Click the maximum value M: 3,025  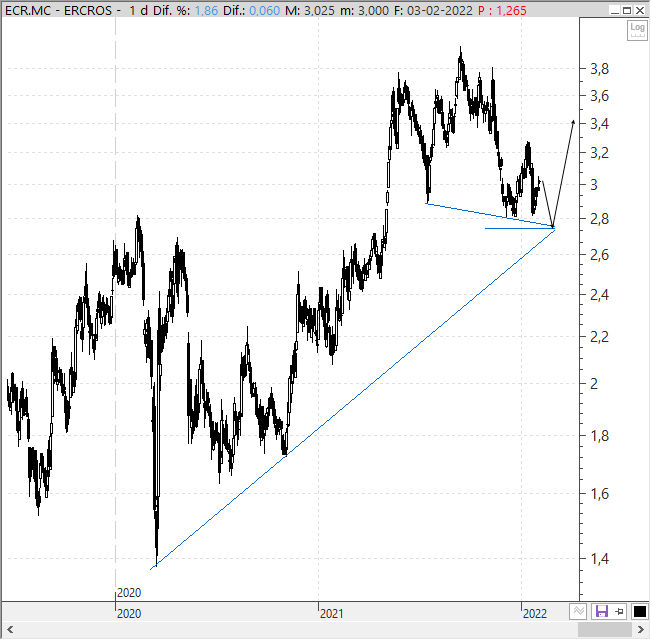click(310, 10)
